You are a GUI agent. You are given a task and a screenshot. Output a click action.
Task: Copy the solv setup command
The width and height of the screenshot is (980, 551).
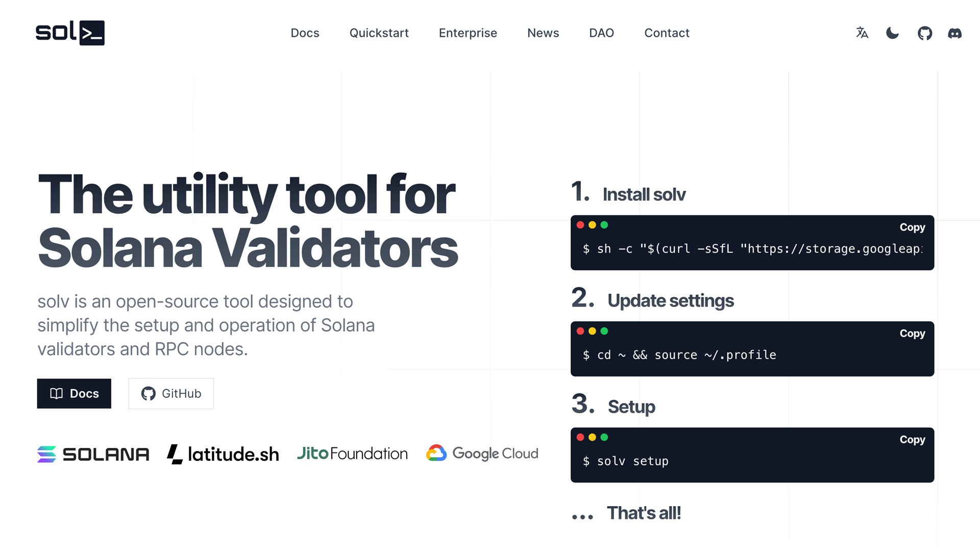[912, 439]
